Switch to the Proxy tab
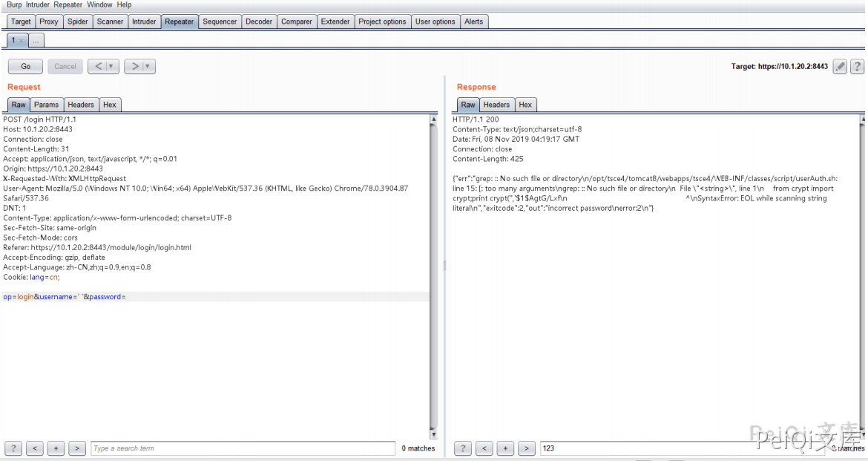Screen dimensions: 868x461 [x=49, y=22]
